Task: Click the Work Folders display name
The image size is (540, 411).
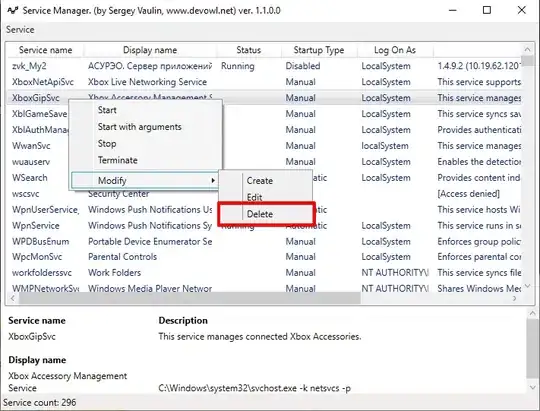Action: (114, 273)
